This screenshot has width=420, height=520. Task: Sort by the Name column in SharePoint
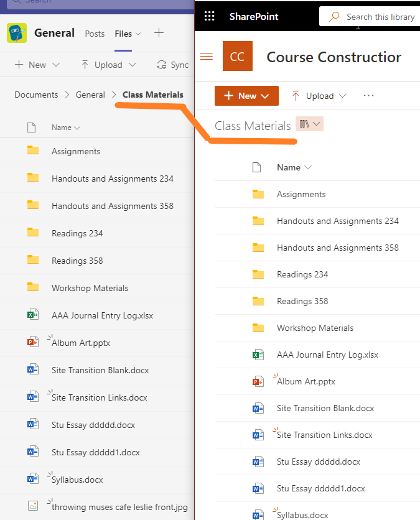(294, 167)
